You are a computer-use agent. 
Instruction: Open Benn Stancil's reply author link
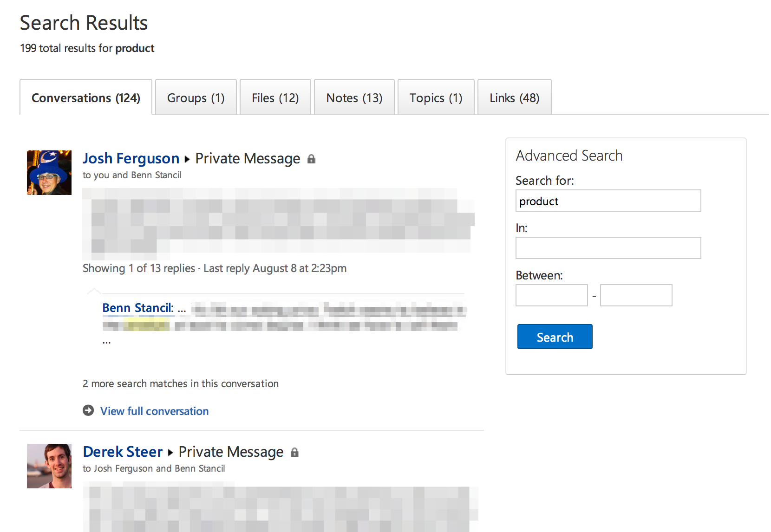coord(138,308)
